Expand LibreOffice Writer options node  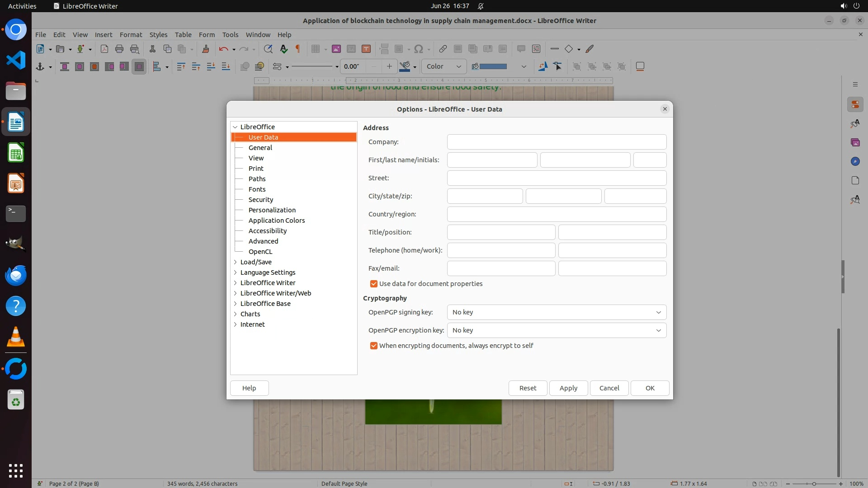[x=235, y=283]
